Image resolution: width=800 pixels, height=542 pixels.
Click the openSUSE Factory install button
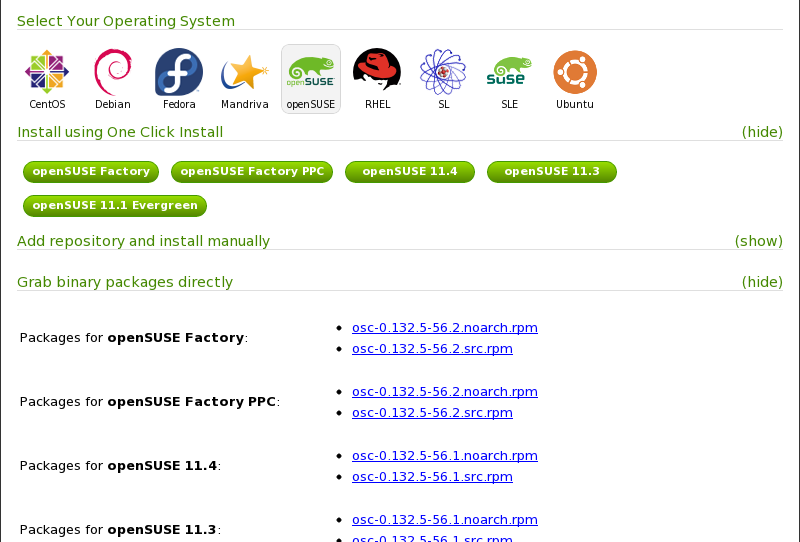(x=91, y=172)
